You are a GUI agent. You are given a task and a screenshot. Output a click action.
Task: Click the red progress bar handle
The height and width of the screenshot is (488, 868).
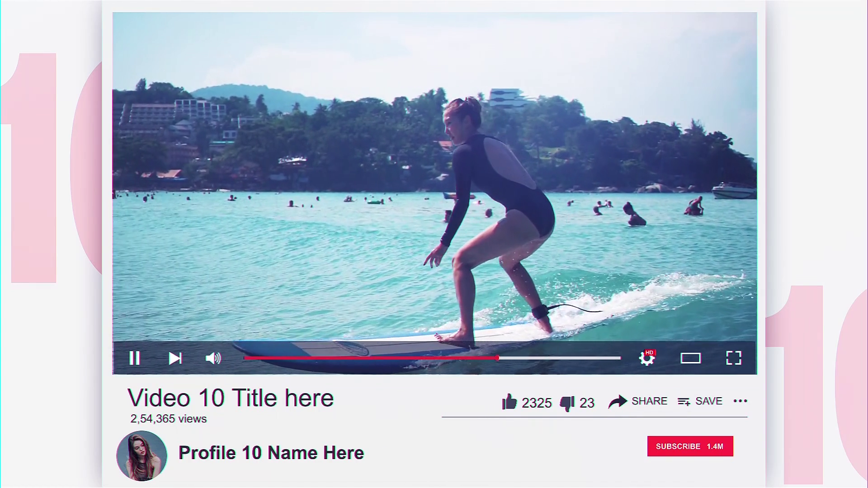click(497, 358)
